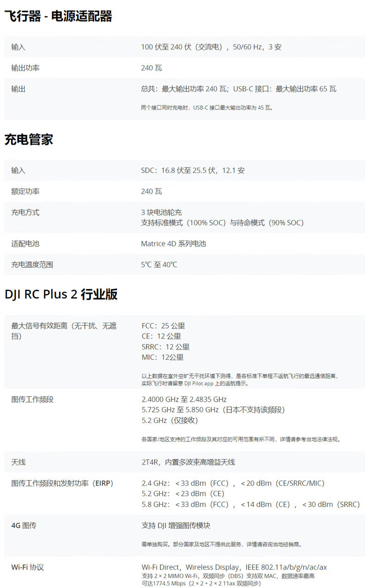
Task: Click the '输出功率' row label
Action: click(25, 68)
